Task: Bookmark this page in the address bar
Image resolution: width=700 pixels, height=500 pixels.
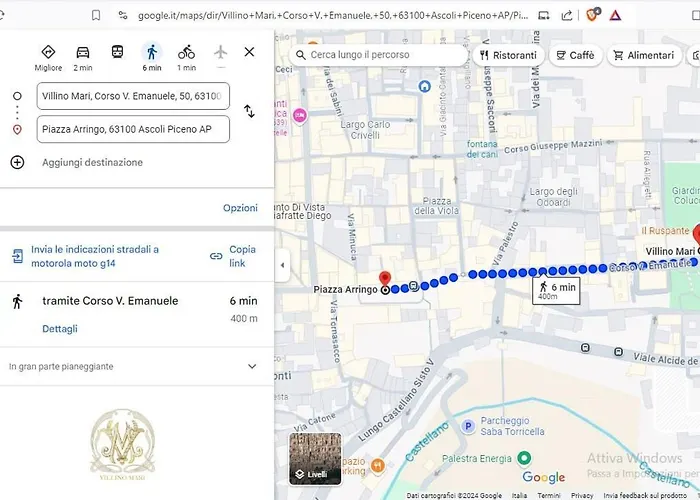Action: coord(96,15)
